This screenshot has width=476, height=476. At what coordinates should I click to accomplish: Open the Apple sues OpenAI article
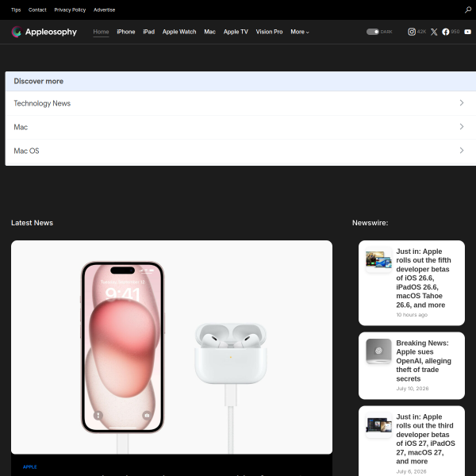pyautogui.click(x=424, y=361)
